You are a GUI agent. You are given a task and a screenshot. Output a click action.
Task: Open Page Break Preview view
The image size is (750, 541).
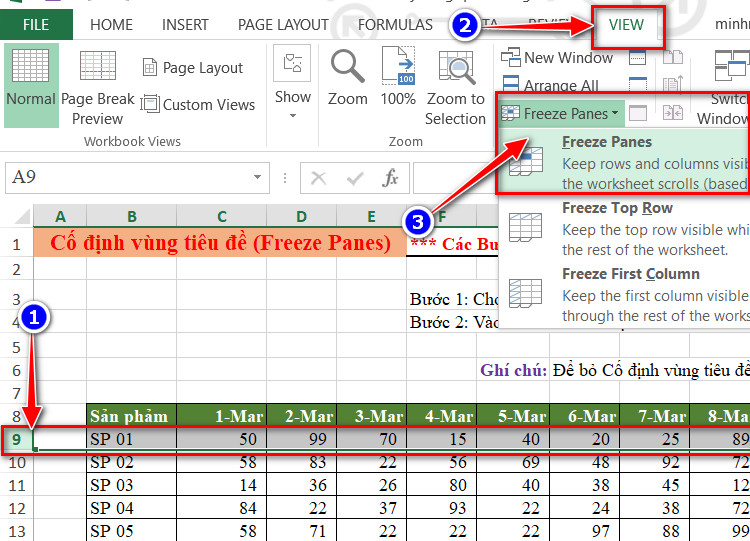98,87
